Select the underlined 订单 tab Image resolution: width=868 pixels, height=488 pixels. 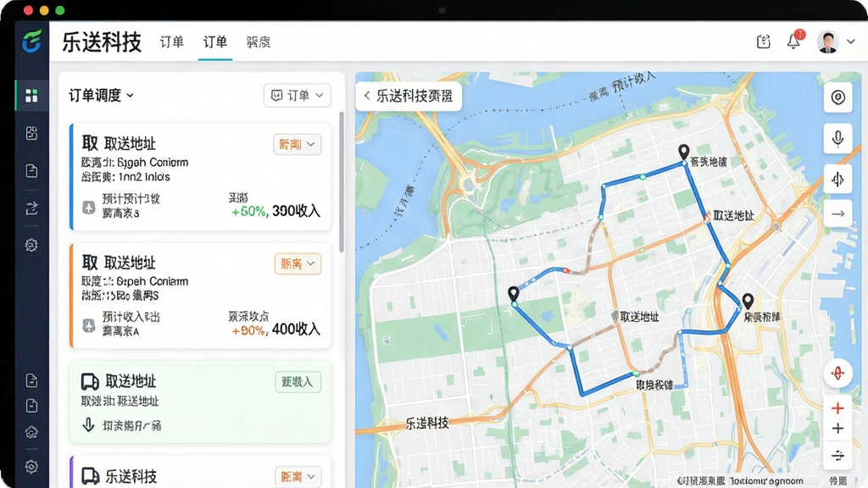(x=214, y=42)
